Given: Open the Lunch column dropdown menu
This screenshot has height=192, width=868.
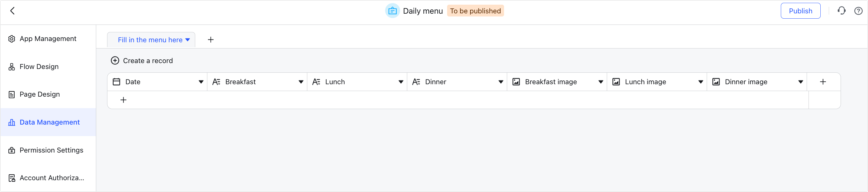Looking at the screenshot, I should pos(401,81).
